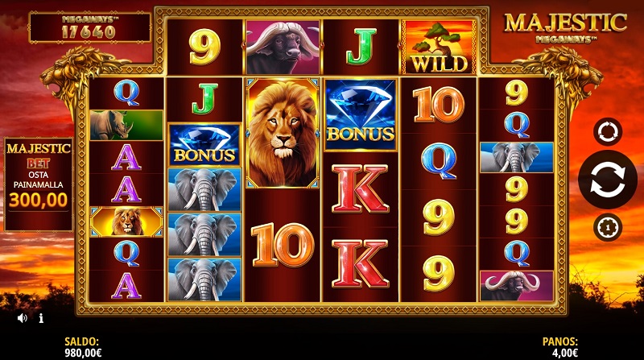Click the Megaways 17640 counter panel

(89, 27)
